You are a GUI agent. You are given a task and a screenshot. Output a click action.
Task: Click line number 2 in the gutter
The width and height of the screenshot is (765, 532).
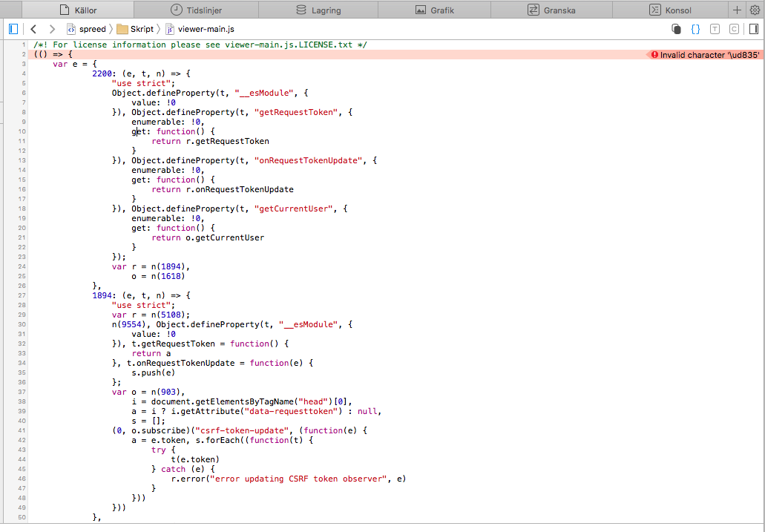[24, 54]
